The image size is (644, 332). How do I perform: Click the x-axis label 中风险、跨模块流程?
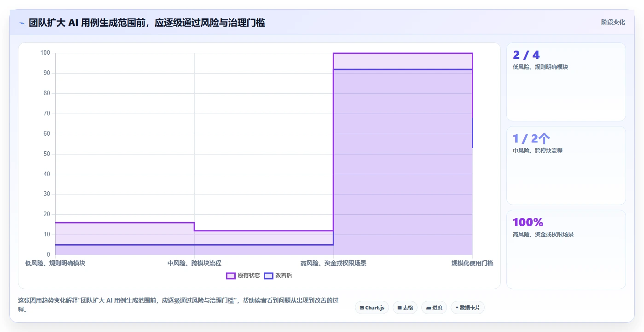(x=194, y=263)
